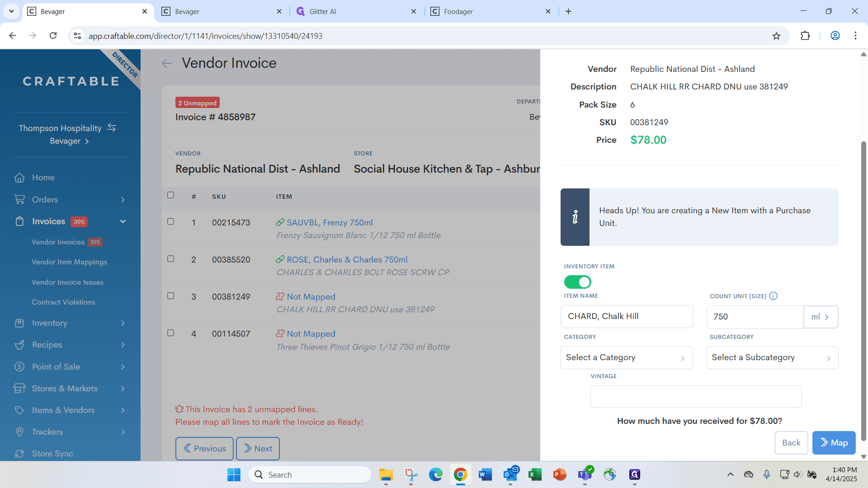Open Excel from the taskbar
The height and width of the screenshot is (488, 868).
pyautogui.click(x=535, y=475)
